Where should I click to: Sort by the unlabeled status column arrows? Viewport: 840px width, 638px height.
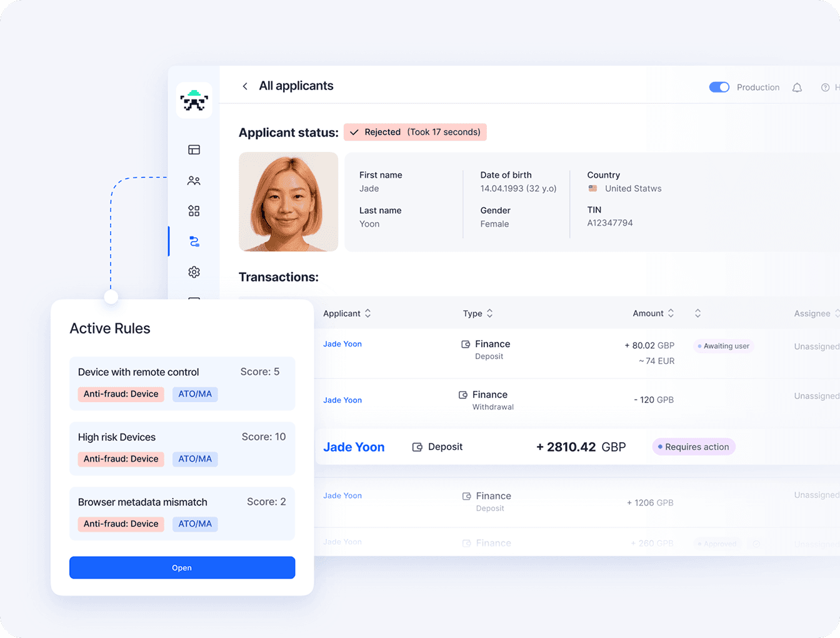click(697, 313)
